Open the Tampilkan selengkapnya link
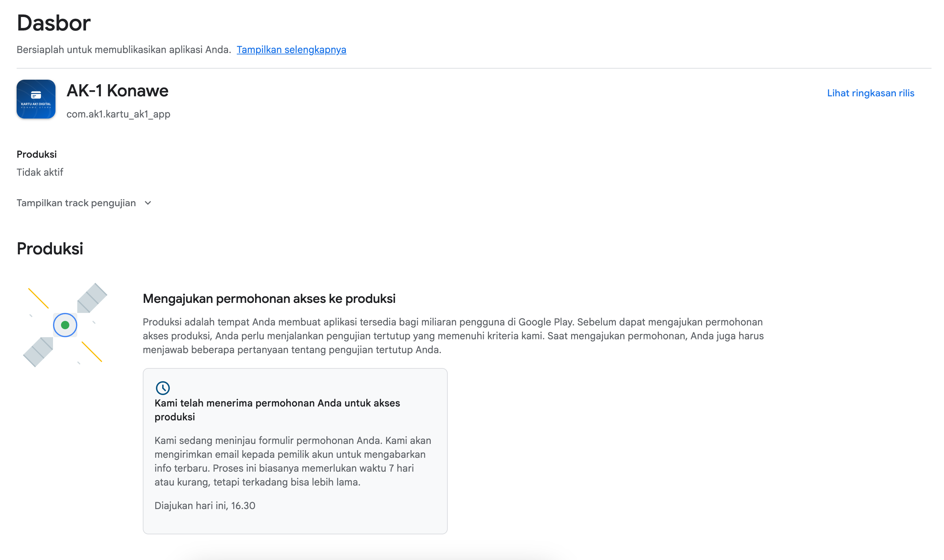Screen dimensions: 944x560 (x=291, y=50)
